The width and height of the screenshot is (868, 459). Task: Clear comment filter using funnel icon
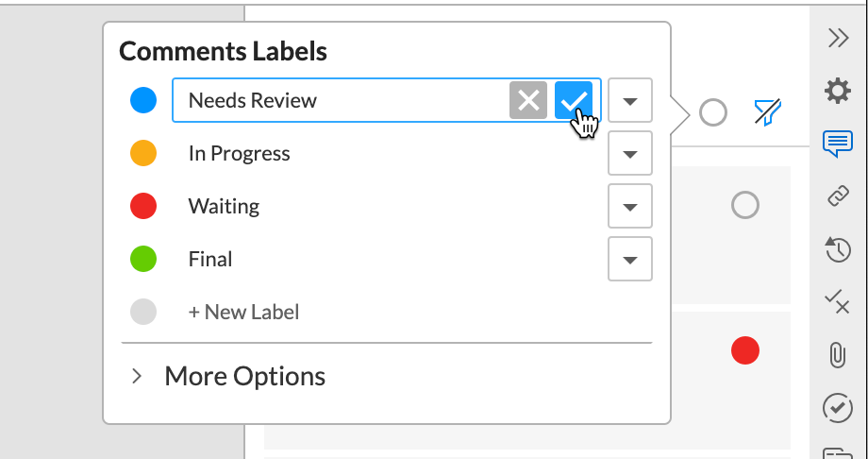(x=768, y=112)
